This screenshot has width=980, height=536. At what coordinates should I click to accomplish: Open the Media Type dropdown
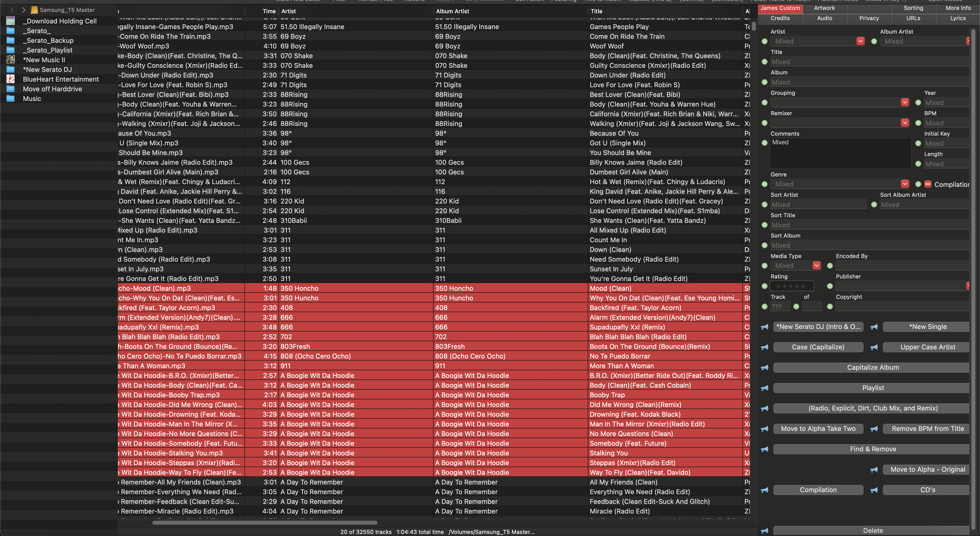(x=816, y=266)
